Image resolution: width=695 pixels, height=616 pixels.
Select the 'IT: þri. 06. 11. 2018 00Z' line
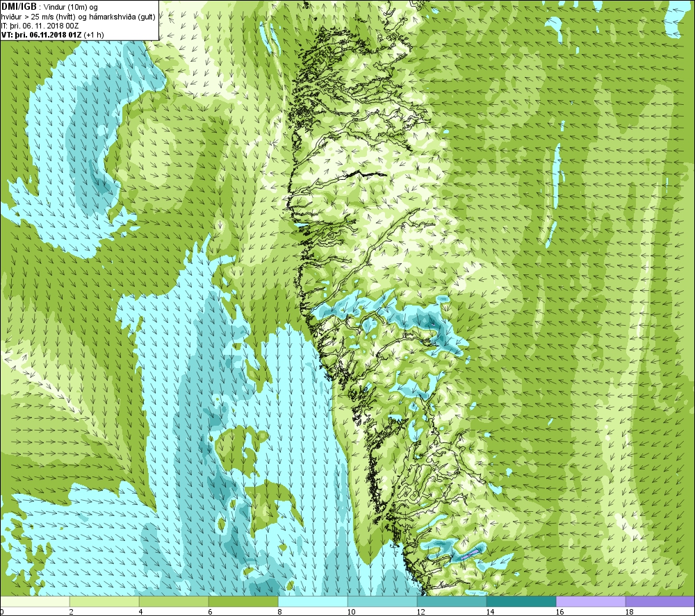40,26
